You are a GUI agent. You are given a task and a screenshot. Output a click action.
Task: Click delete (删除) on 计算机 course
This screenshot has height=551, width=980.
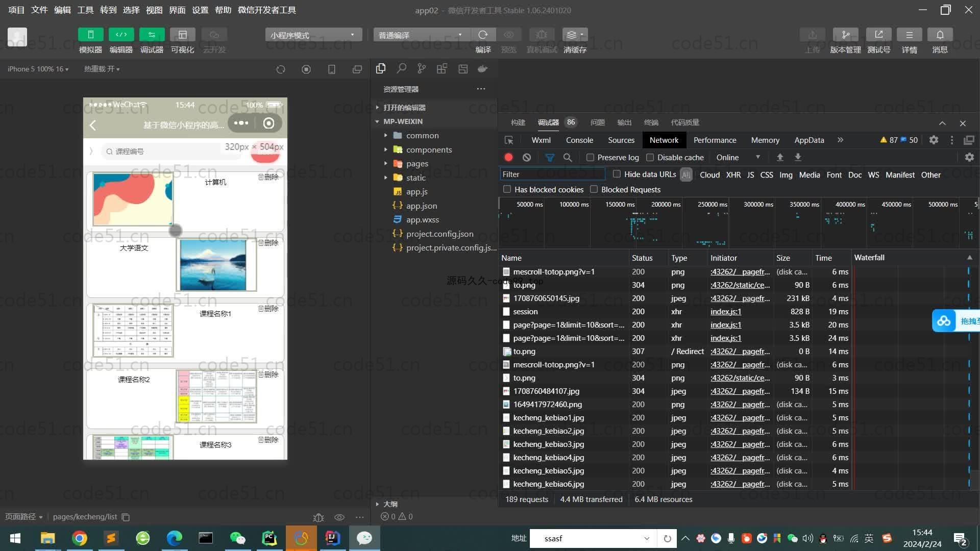pyautogui.click(x=268, y=177)
